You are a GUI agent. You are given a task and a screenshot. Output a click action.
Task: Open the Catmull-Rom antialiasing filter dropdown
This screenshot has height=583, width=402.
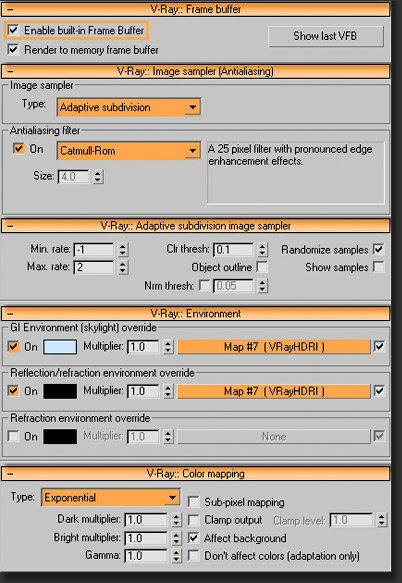[x=129, y=151]
